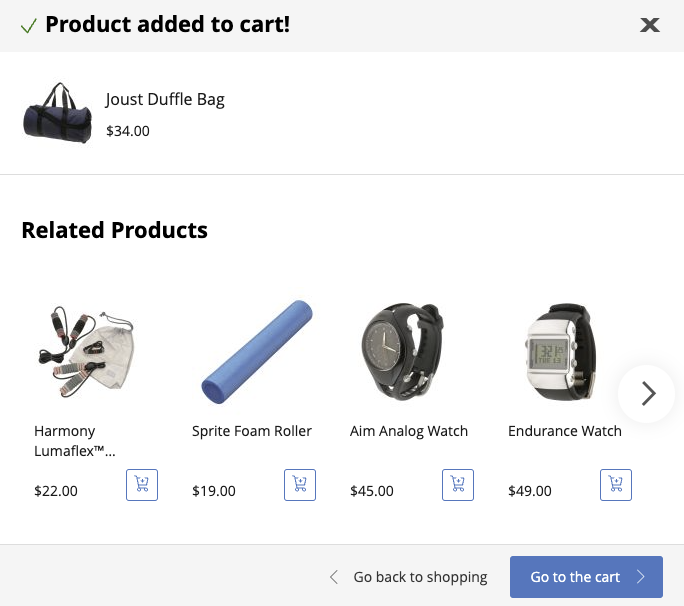Add Endurance Watch to cart

[616, 485]
